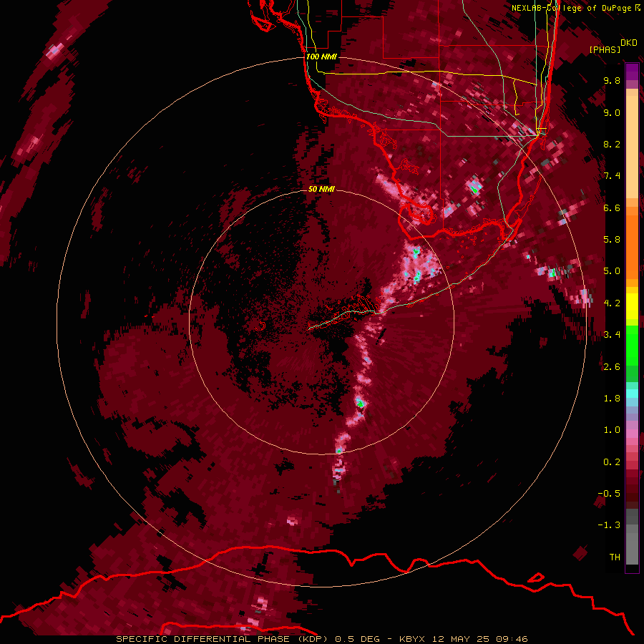Click the [PHAS] legend header
This screenshot has width=644, height=644.
point(605,49)
